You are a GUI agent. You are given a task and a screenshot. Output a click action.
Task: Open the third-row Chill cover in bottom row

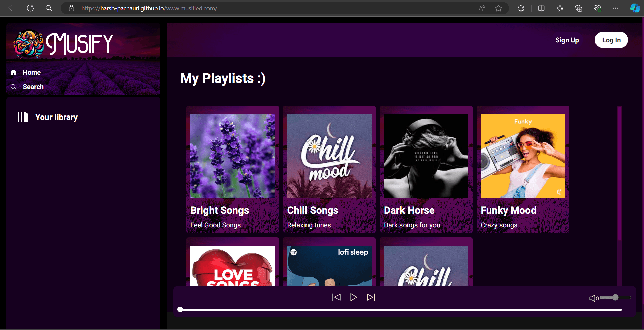point(426,266)
